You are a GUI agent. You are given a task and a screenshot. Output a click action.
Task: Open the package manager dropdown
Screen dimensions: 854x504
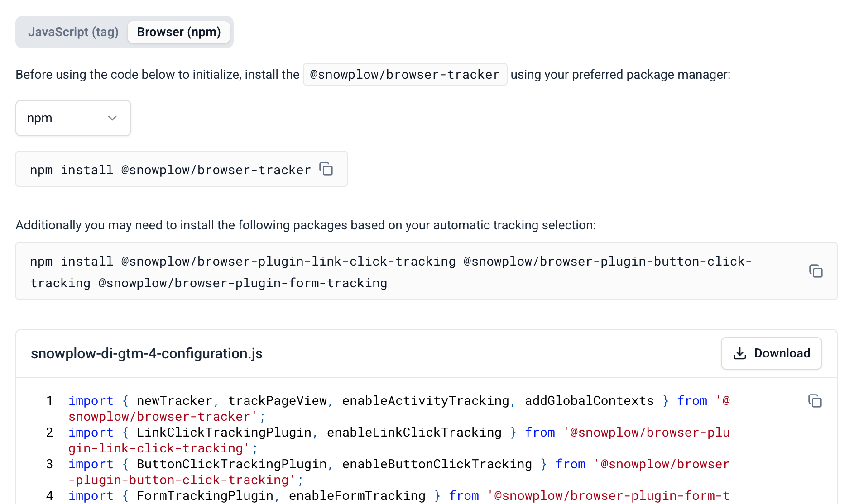click(x=73, y=118)
